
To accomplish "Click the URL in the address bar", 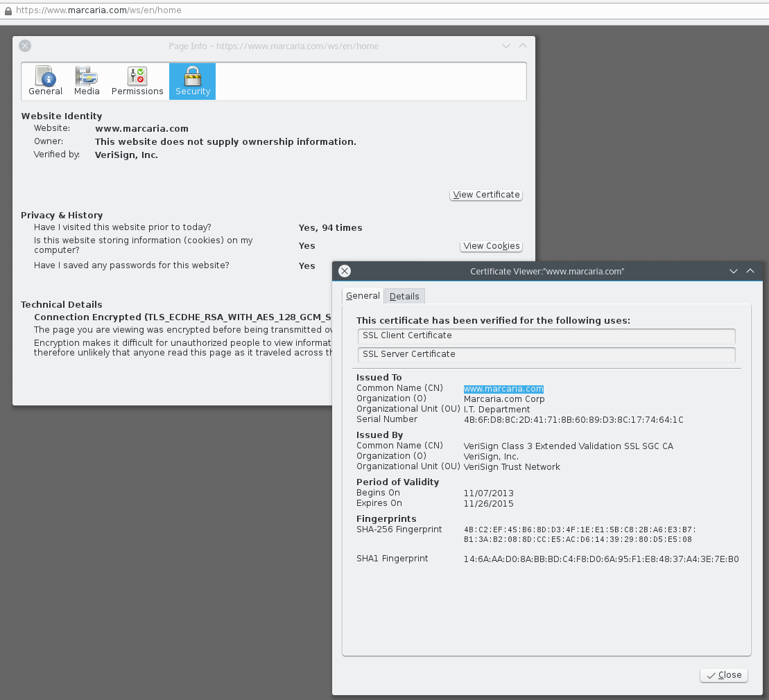I will [x=98, y=10].
